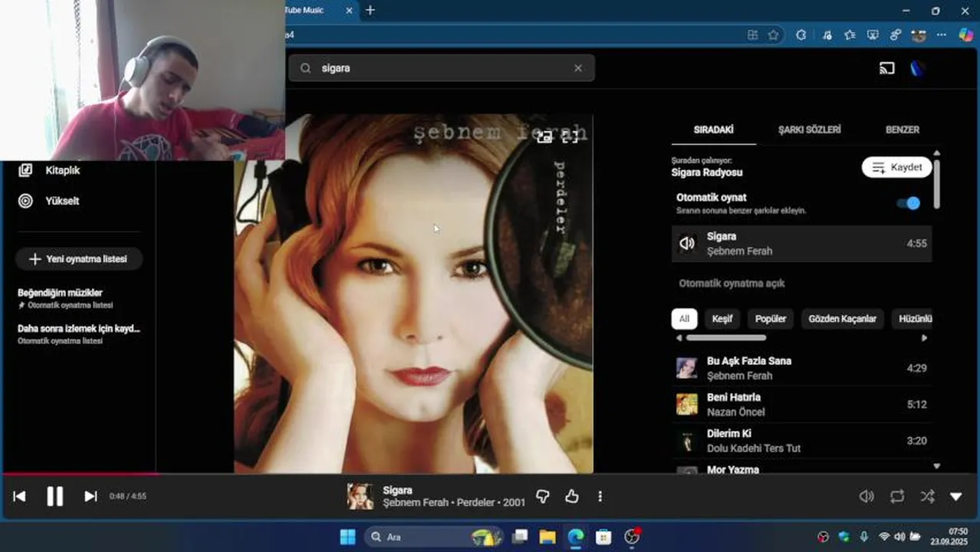Click the horizontal chips scrollbar thumb
Viewport: 980px width, 552px height.
pyautogui.click(x=725, y=337)
